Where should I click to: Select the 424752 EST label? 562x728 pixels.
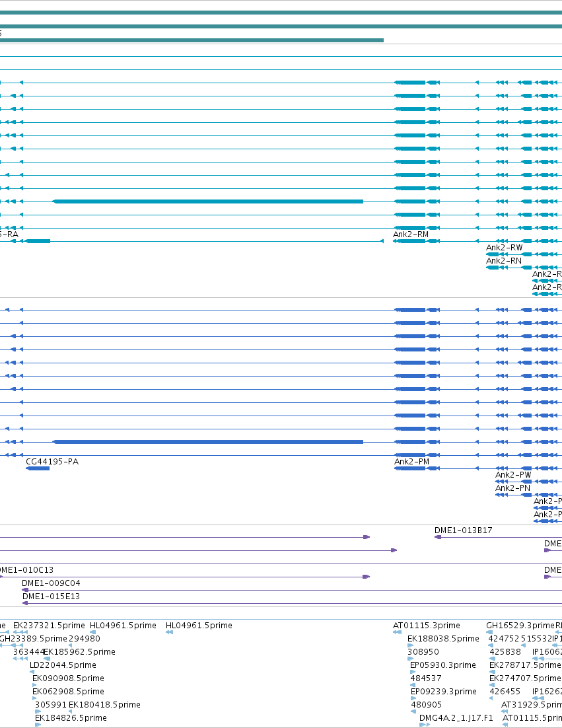pyautogui.click(x=503, y=638)
